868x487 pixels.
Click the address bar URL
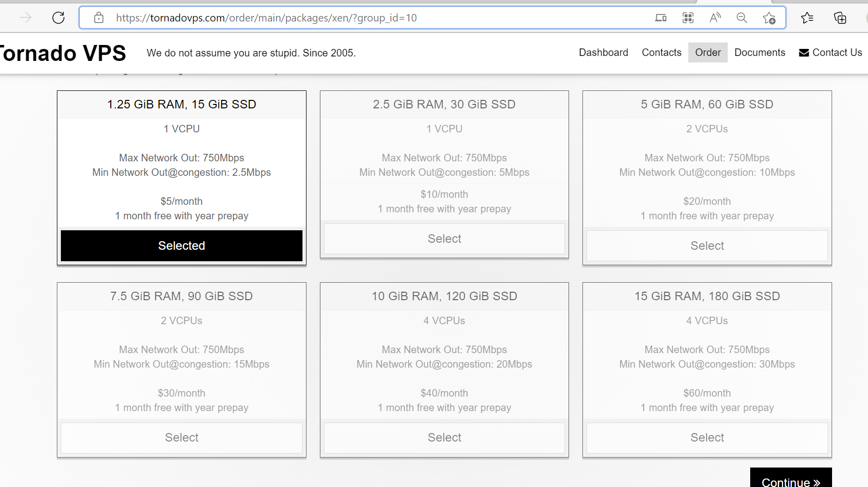click(x=266, y=18)
